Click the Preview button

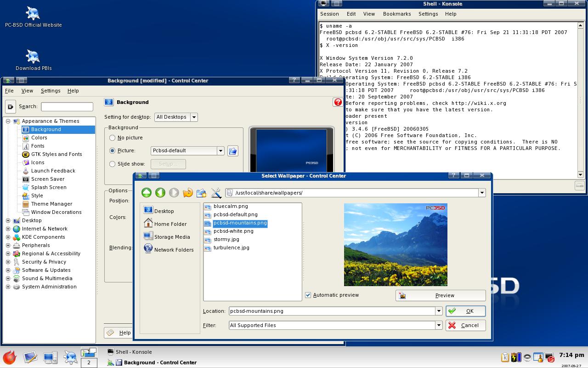(x=441, y=295)
